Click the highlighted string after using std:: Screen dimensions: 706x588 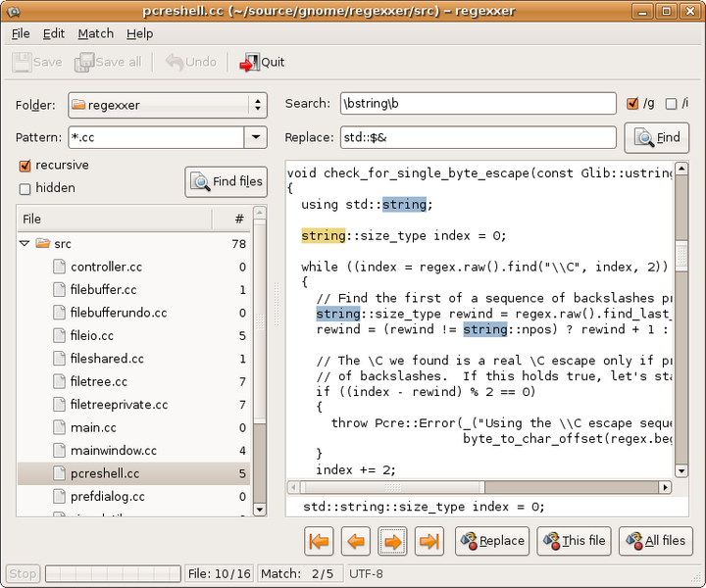pyautogui.click(x=404, y=204)
